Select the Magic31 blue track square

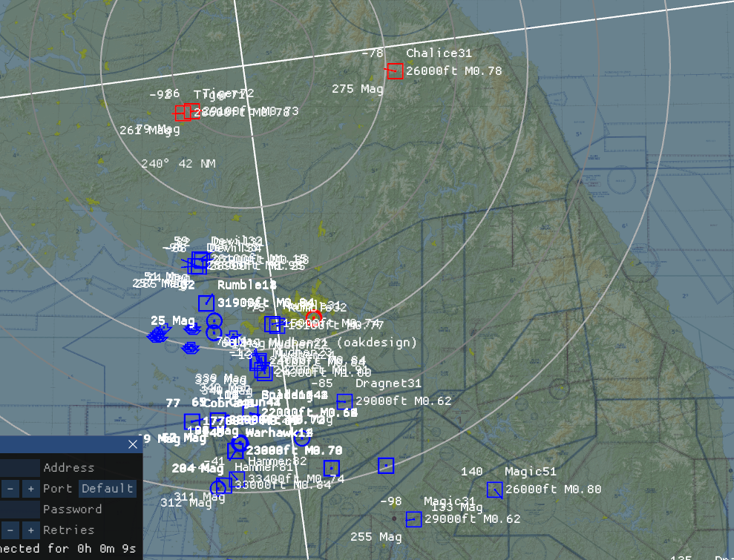tap(414, 518)
